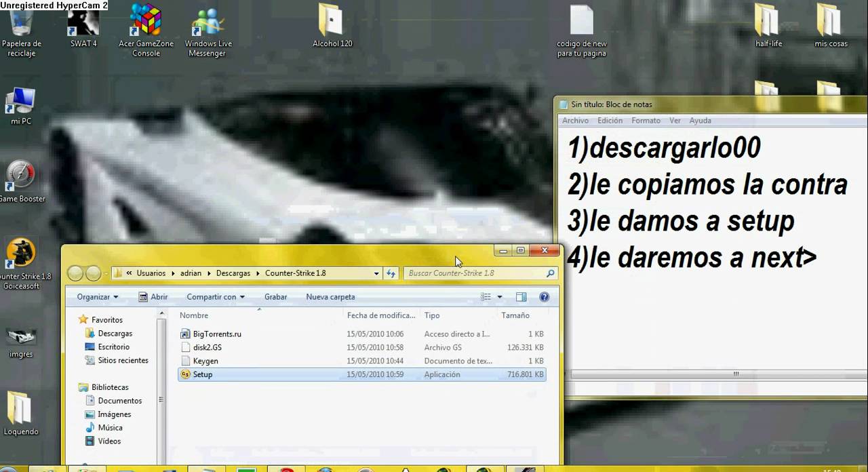Select the 'mis cosas' desktop folder
Viewport: 868px width, 472px height.
point(830,26)
